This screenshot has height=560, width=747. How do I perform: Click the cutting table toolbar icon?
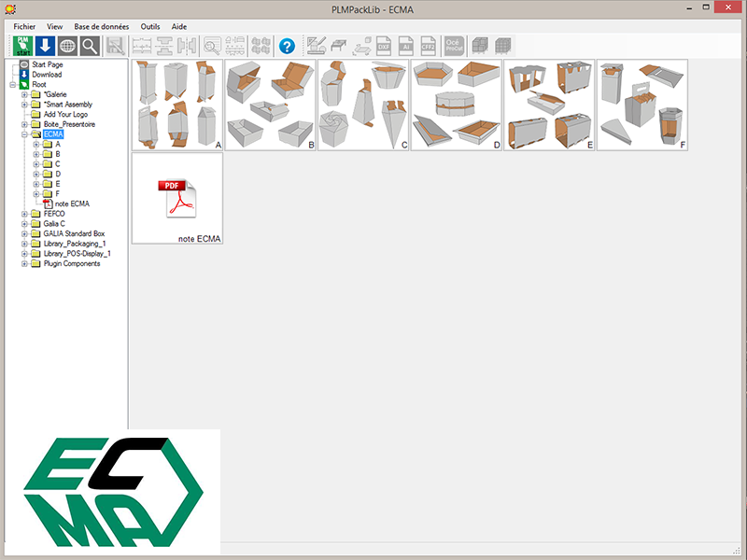point(339,46)
